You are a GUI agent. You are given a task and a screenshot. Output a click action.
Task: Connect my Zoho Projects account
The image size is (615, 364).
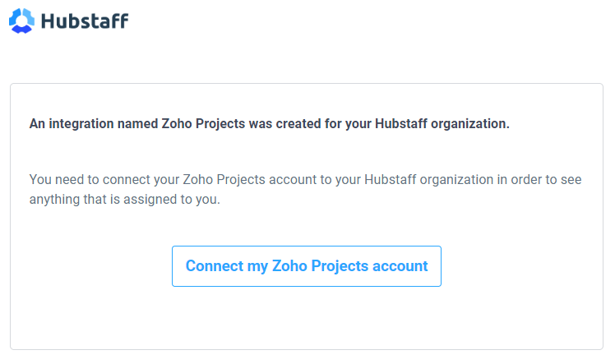pos(307,266)
